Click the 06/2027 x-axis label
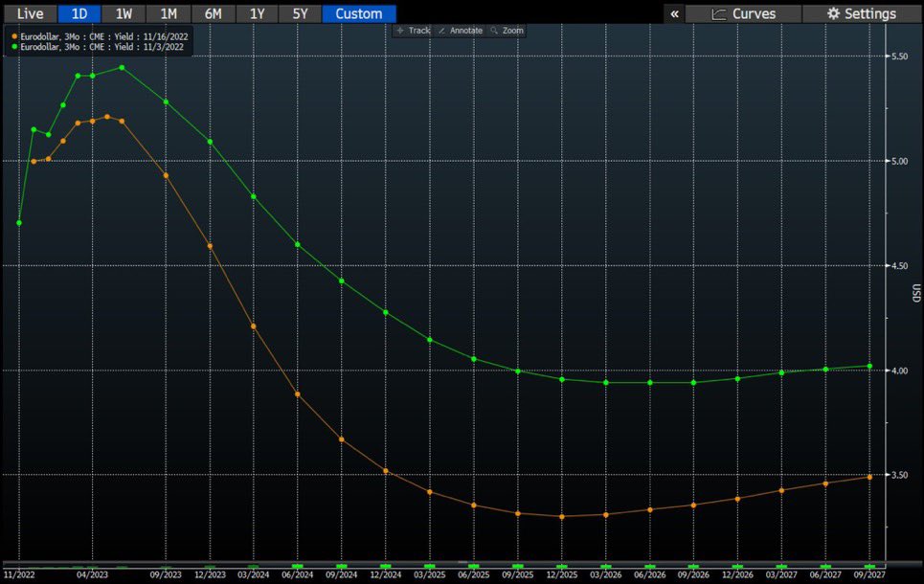 coord(825,574)
